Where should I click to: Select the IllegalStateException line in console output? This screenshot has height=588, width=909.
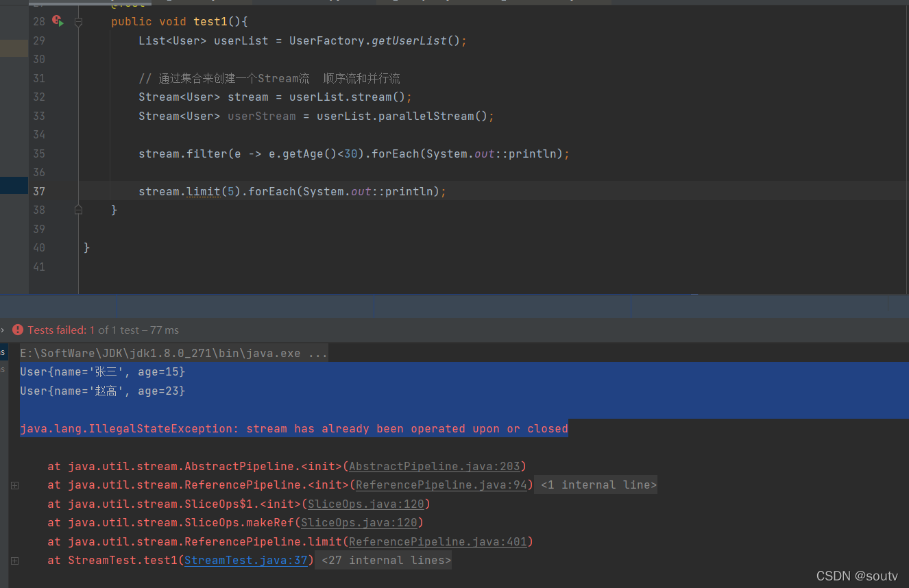coord(293,428)
